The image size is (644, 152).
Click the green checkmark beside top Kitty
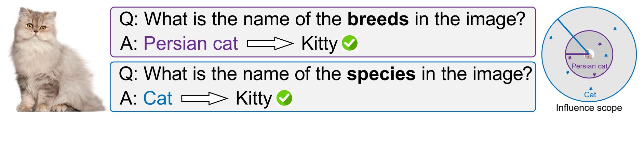pos(350,43)
